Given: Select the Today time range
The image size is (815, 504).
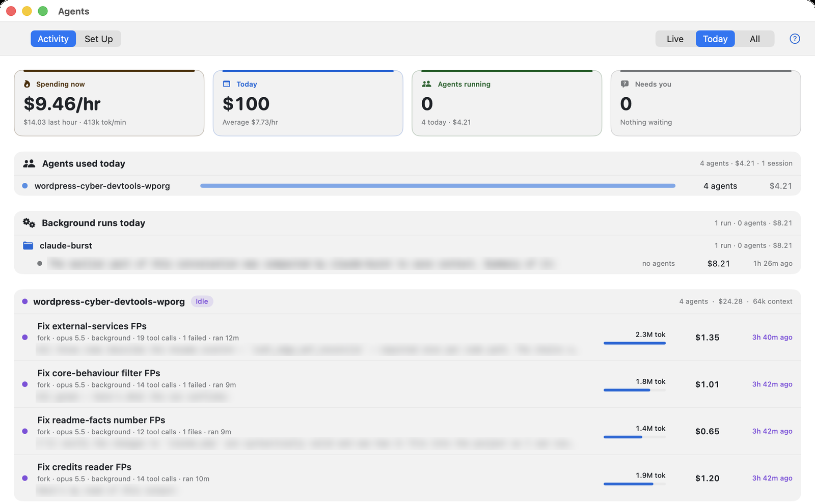Looking at the screenshot, I should (715, 39).
